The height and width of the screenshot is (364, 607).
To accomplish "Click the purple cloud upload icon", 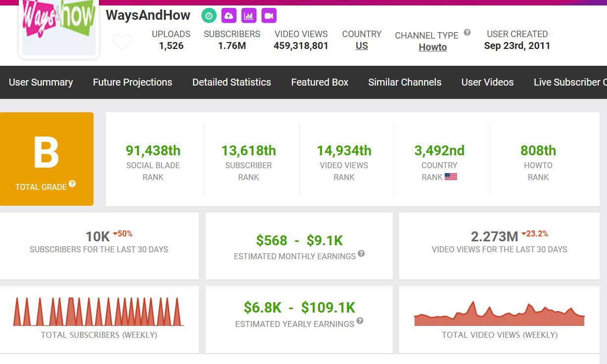I will pos(229,16).
